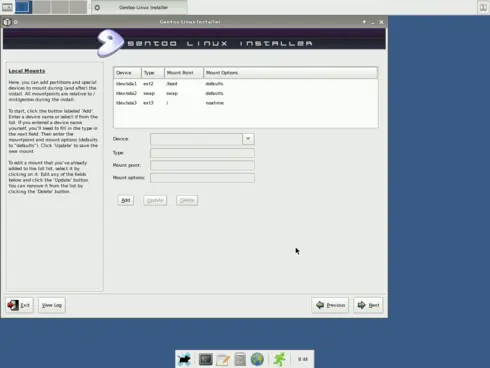490x368 pixels.
Task: Click the green running man logout icon
Action: (279, 359)
